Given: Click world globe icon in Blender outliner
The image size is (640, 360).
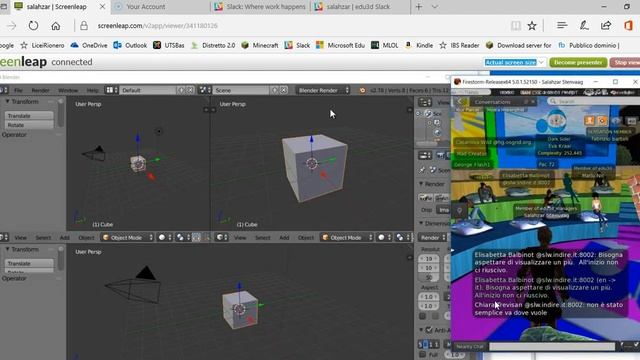Looking at the screenshot, I should 437,132.
